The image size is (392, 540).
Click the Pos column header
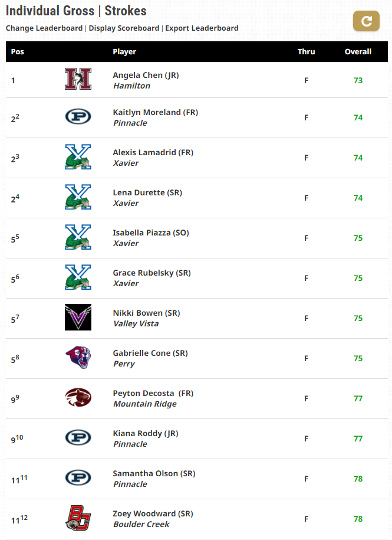point(18,52)
